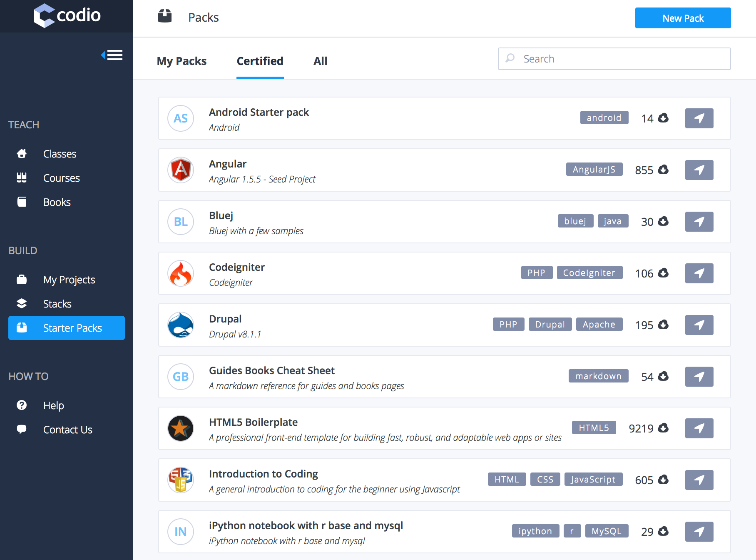Launch the Android Starter pack

[699, 118]
